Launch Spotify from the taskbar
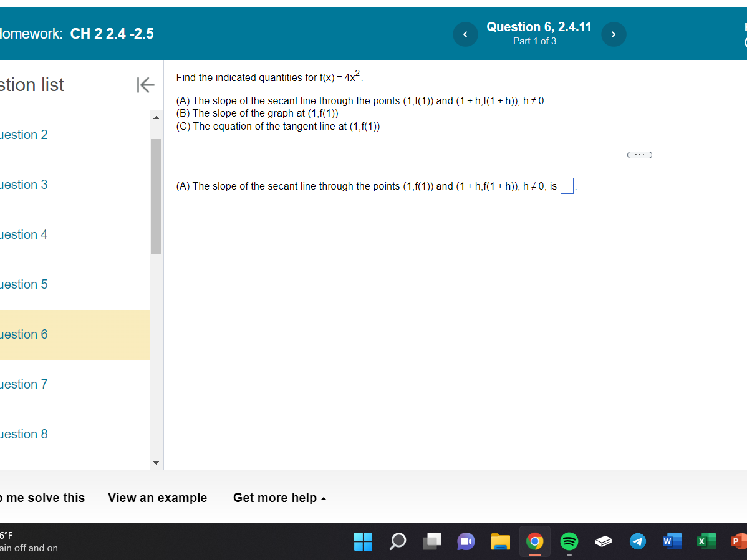 569,541
